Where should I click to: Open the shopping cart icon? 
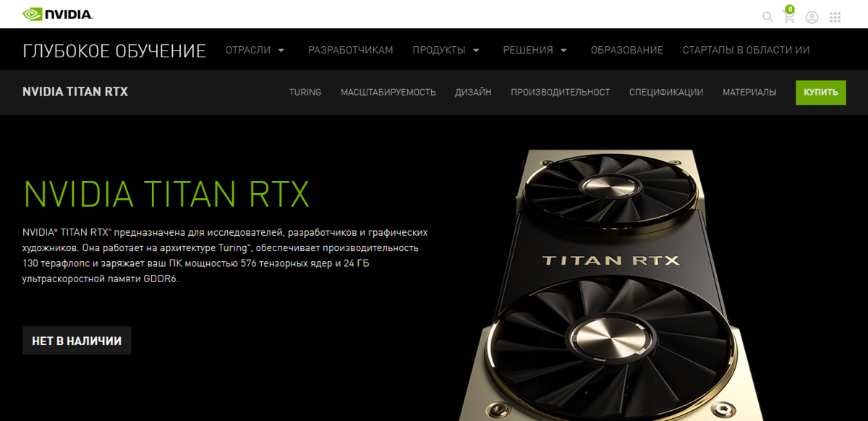tap(789, 16)
